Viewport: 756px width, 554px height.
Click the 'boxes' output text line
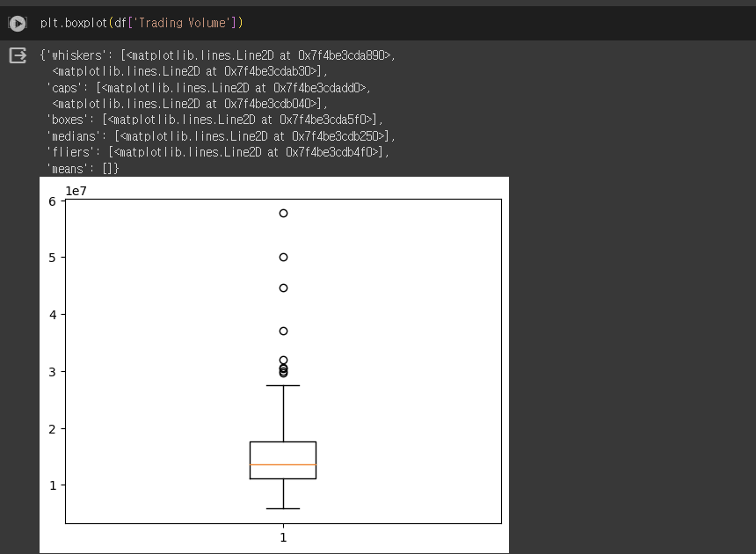[x=214, y=120]
